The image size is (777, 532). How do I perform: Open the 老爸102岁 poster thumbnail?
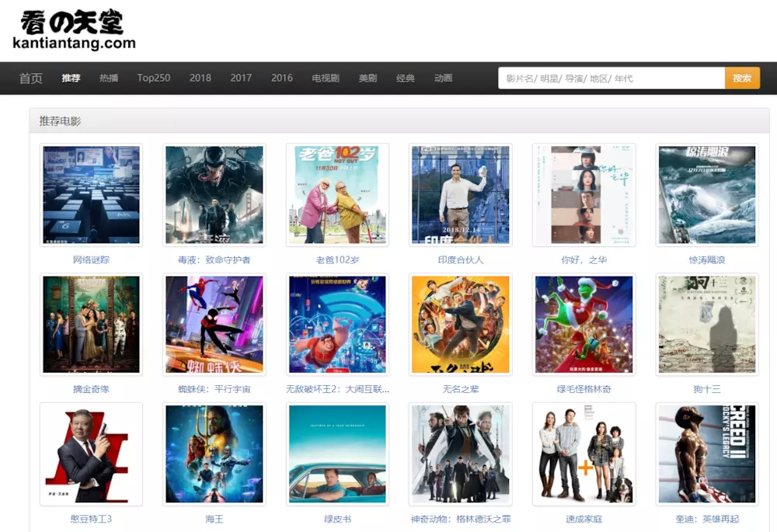(337, 195)
